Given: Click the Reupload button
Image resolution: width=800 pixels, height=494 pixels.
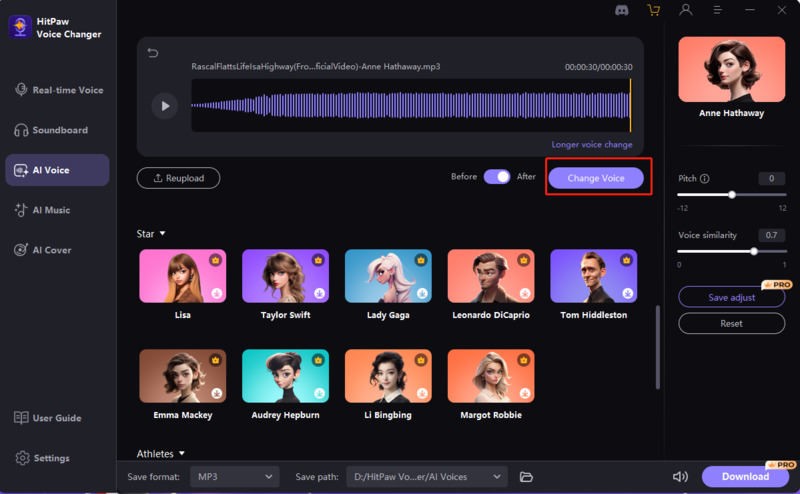Looking at the screenshot, I should (x=178, y=178).
